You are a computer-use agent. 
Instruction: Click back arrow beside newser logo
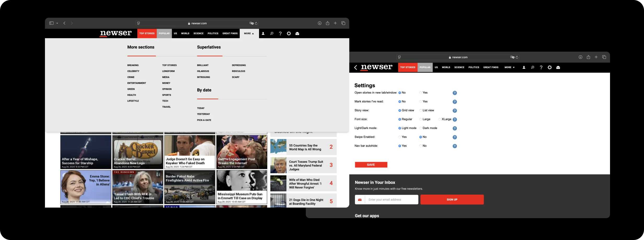tap(355, 68)
